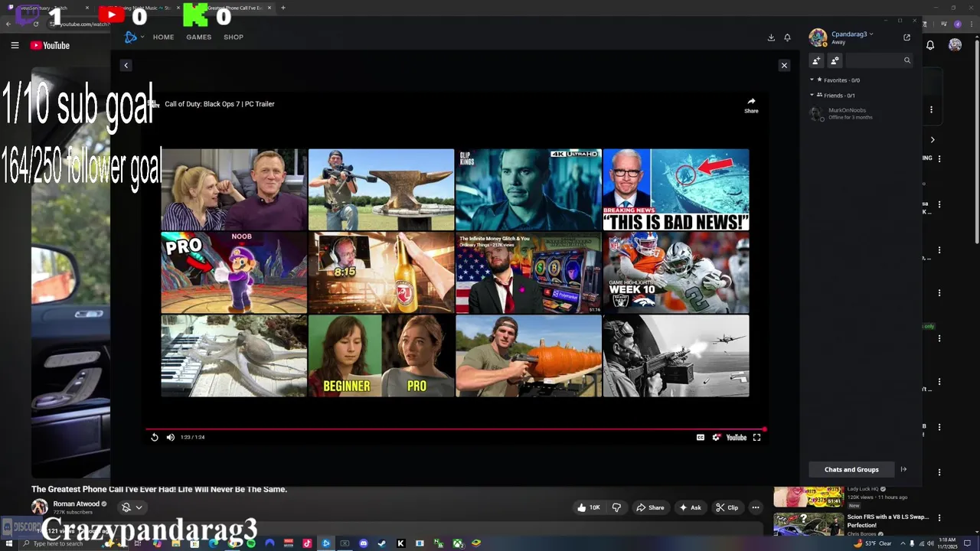The image size is (980, 551).
Task: Click the Ask button under the video
Action: coord(690,507)
